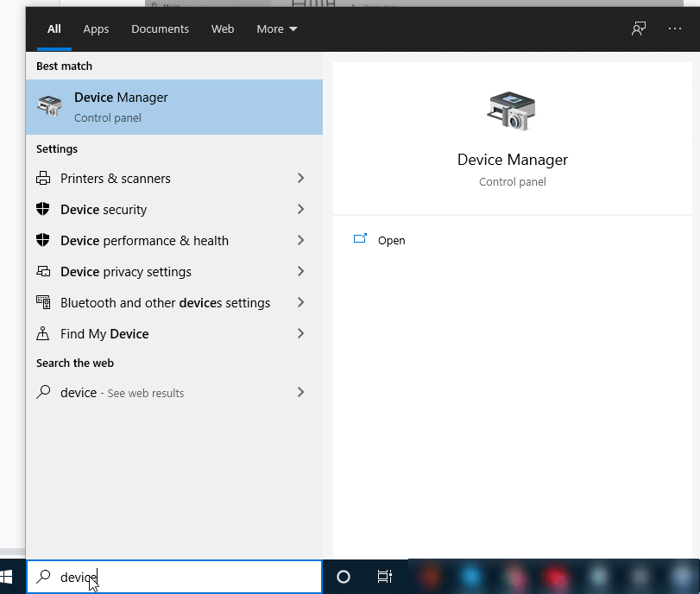The height and width of the screenshot is (594, 700).
Task: Click the chevron next to Device security
Action: (300, 209)
